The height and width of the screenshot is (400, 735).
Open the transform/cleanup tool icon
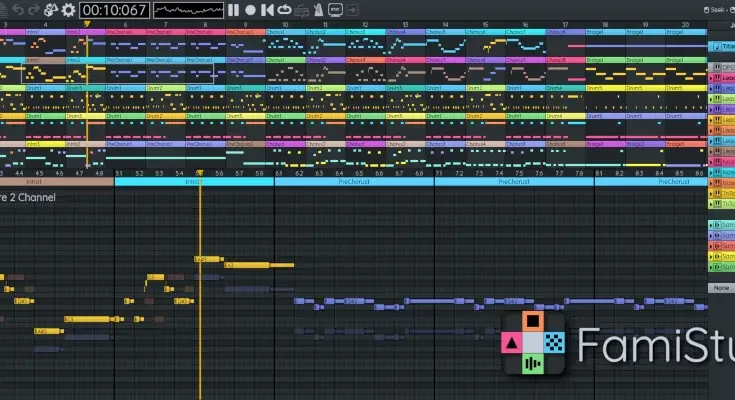50,9
